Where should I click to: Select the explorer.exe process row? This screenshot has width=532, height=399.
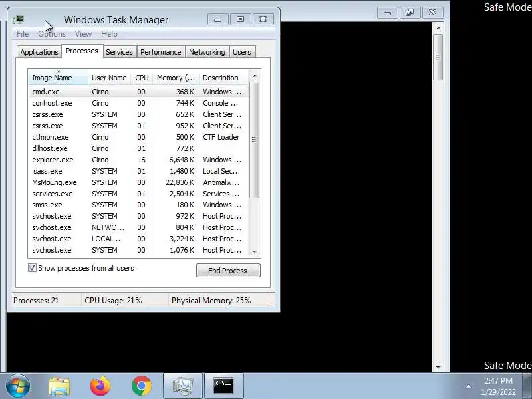point(138,160)
